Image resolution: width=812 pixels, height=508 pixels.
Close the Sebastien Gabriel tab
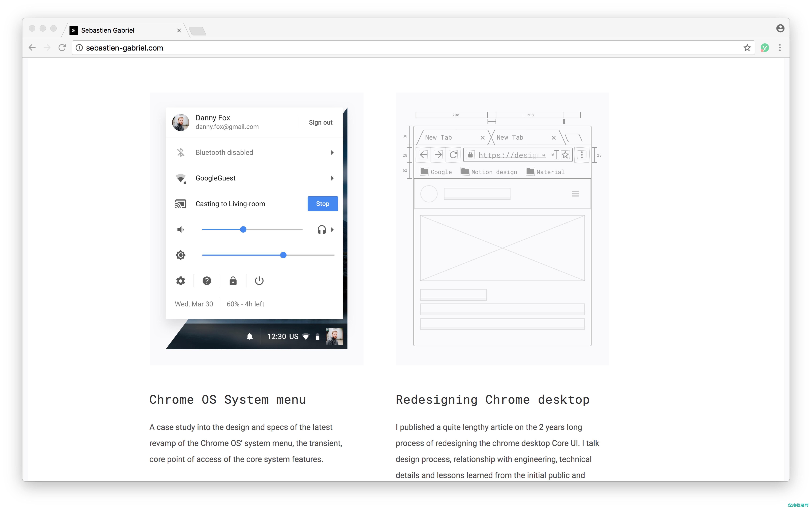tap(179, 31)
